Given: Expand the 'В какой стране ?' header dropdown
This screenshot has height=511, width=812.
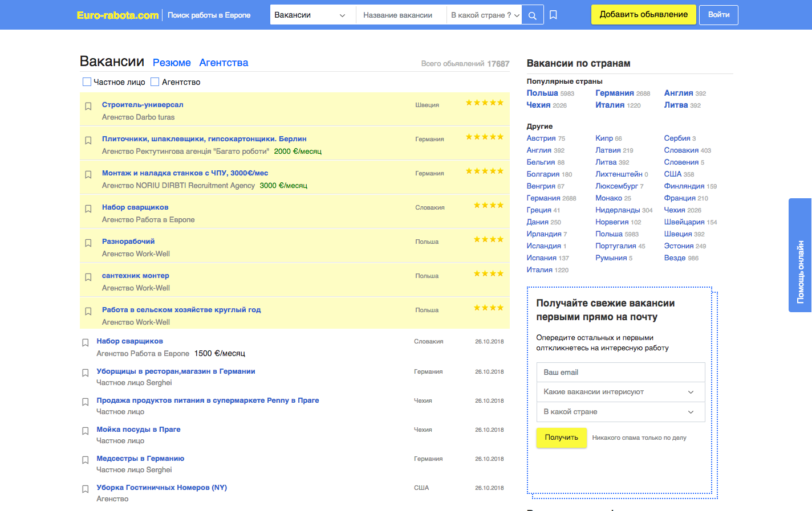Looking at the screenshot, I should click(x=485, y=15).
